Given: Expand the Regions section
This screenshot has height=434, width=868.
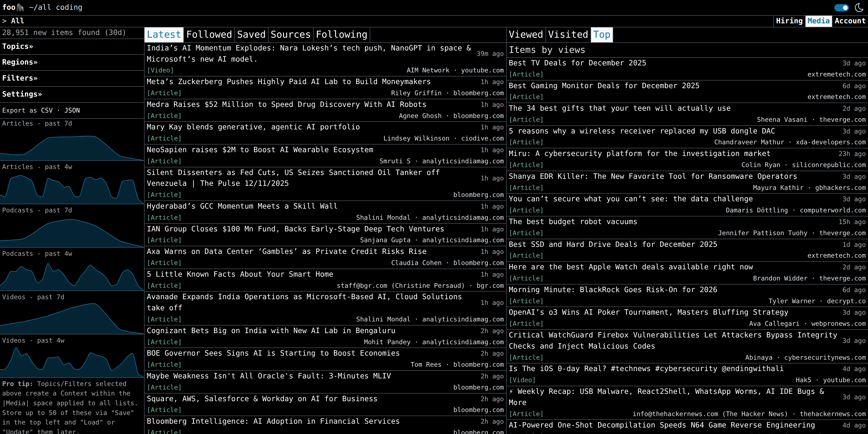Looking at the screenshot, I should [x=20, y=62].
